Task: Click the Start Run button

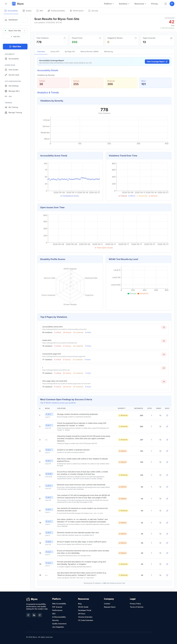Action: coord(15,46)
